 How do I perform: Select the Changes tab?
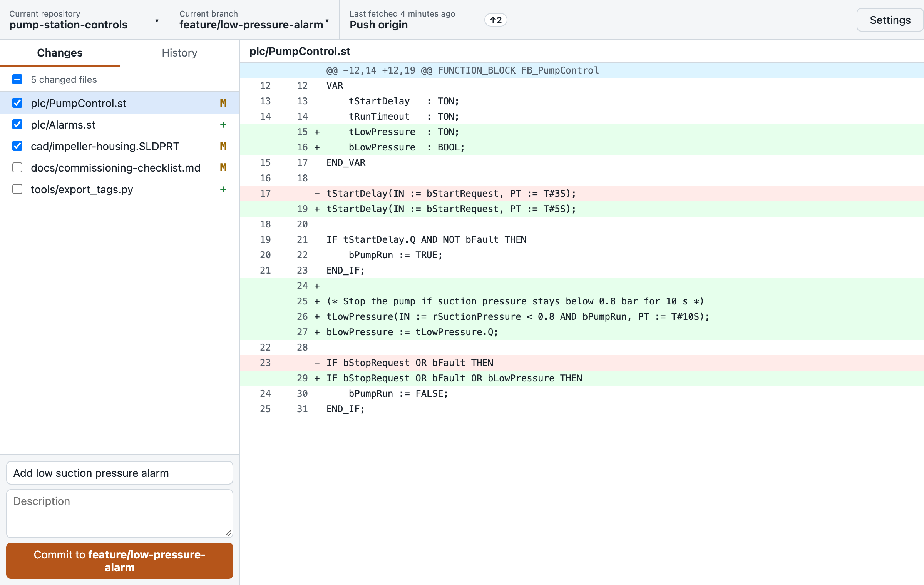(60, 53)
